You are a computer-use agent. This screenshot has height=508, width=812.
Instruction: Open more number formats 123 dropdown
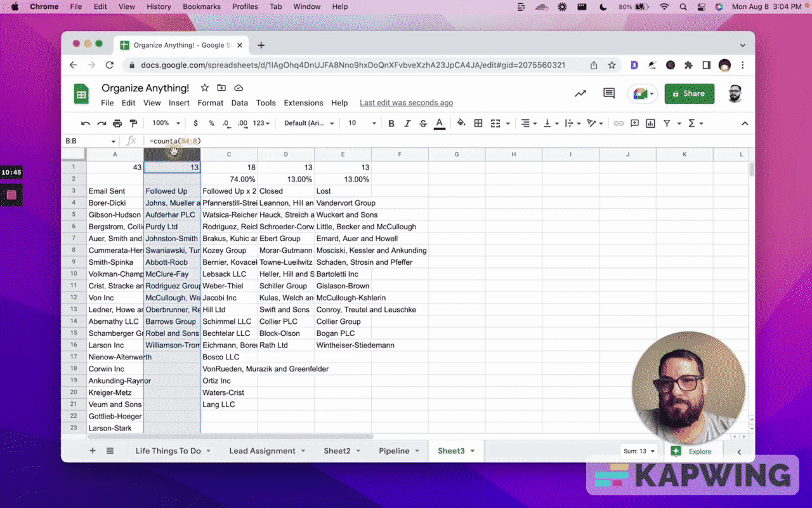coord(261,123)
